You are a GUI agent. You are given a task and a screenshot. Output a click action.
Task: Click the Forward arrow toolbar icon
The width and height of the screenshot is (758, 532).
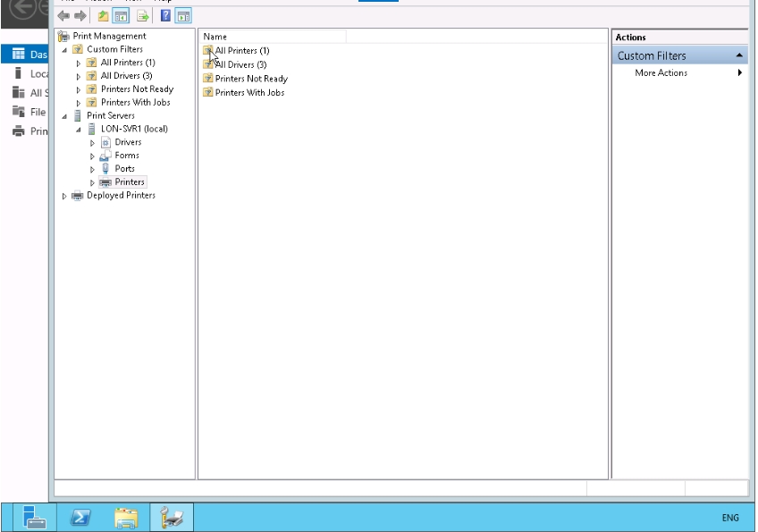click(80, 16)
